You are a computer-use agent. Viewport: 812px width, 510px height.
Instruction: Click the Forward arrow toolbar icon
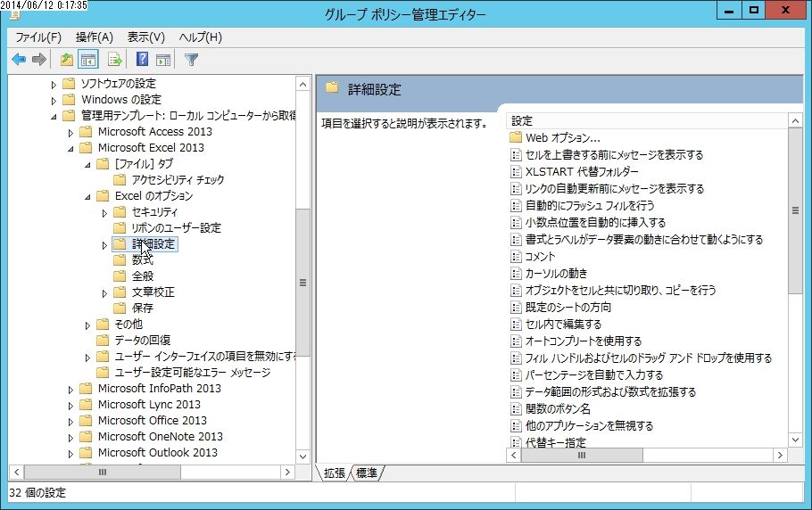coord(39,60)
